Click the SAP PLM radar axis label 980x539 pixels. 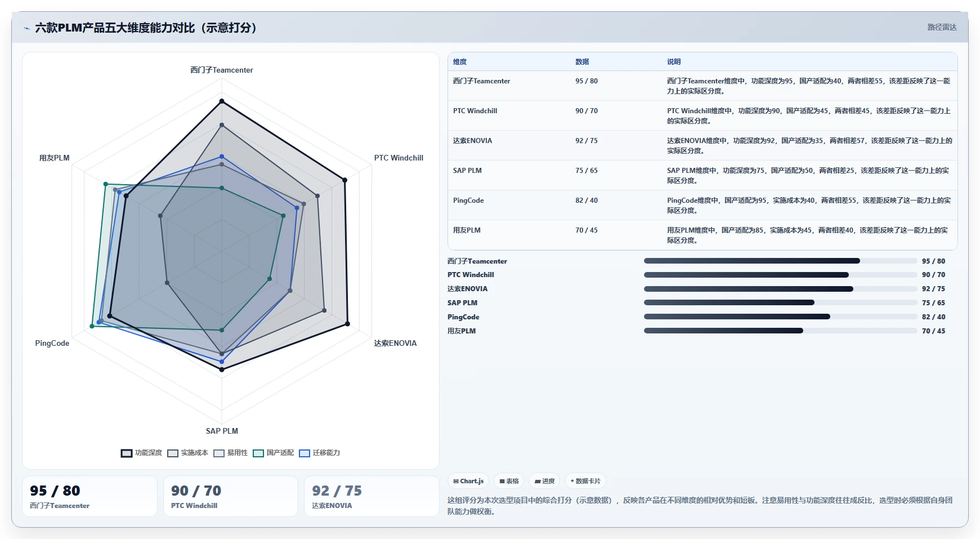click(x=222, y=431)
